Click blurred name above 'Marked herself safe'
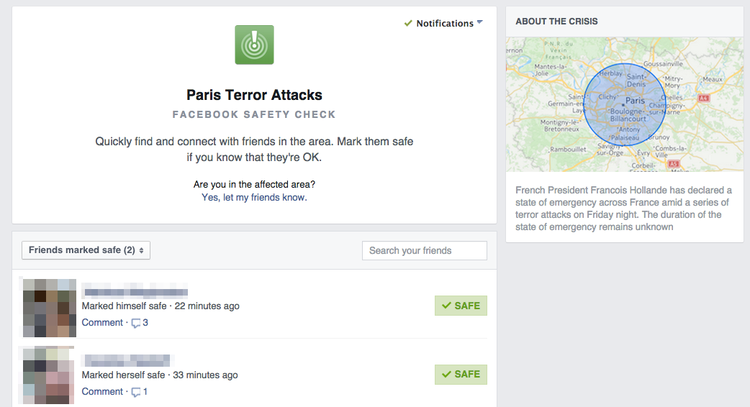Viewport: 750px width, 407px height. point(127,360)
